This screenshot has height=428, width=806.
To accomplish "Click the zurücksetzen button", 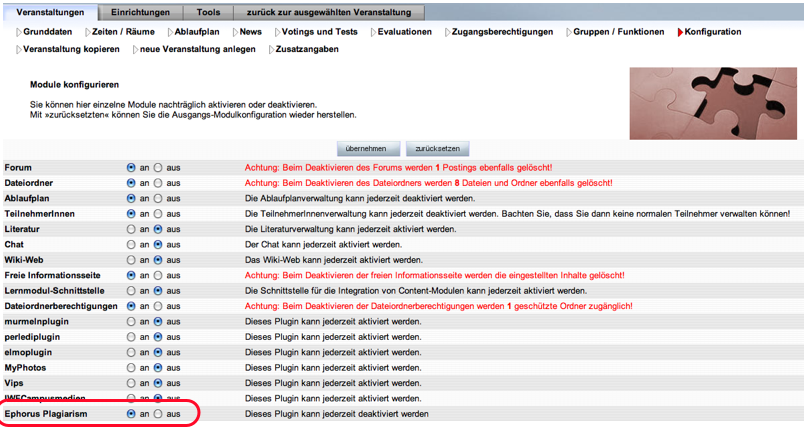I will point(437,148).
